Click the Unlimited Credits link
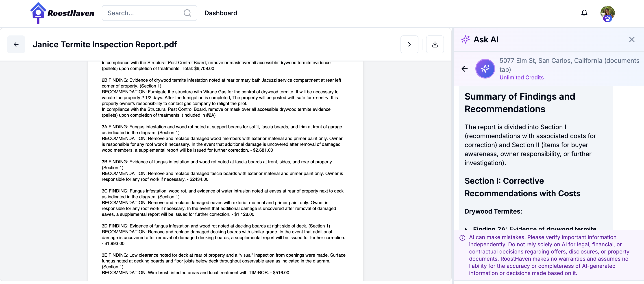This screenshot has width=644, height=284. [521, 77]
